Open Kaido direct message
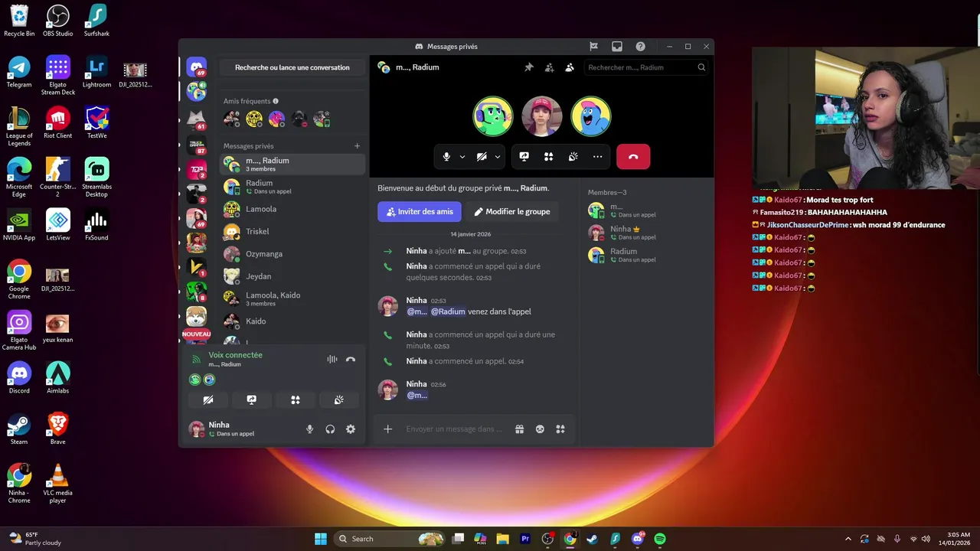 click(x=292, y=321)
